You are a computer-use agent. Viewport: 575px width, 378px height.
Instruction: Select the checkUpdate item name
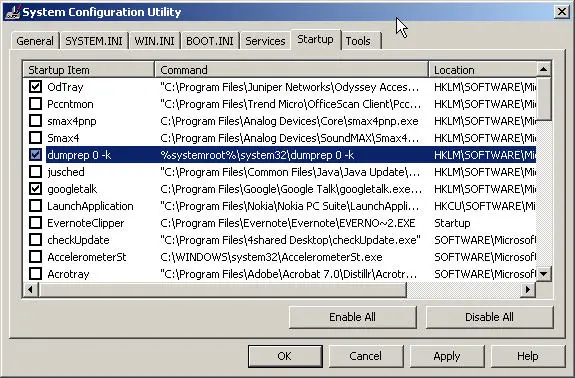(x=78, y=240)
